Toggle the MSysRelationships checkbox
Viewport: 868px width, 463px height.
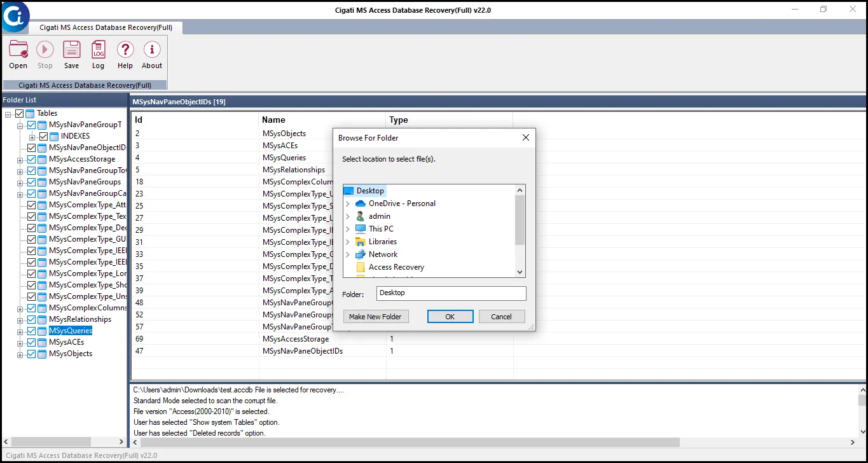click(x=31, y=319)
